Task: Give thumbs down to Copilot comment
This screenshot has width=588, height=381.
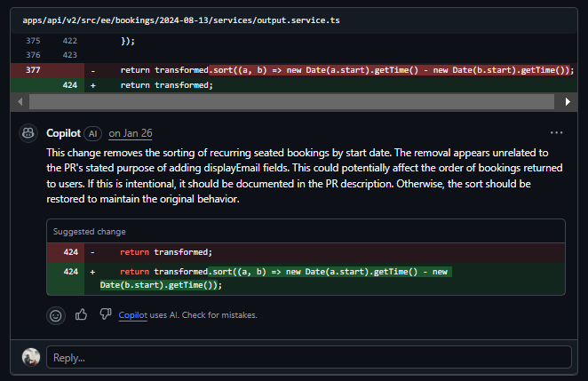Action: click(x=106, y=314)
